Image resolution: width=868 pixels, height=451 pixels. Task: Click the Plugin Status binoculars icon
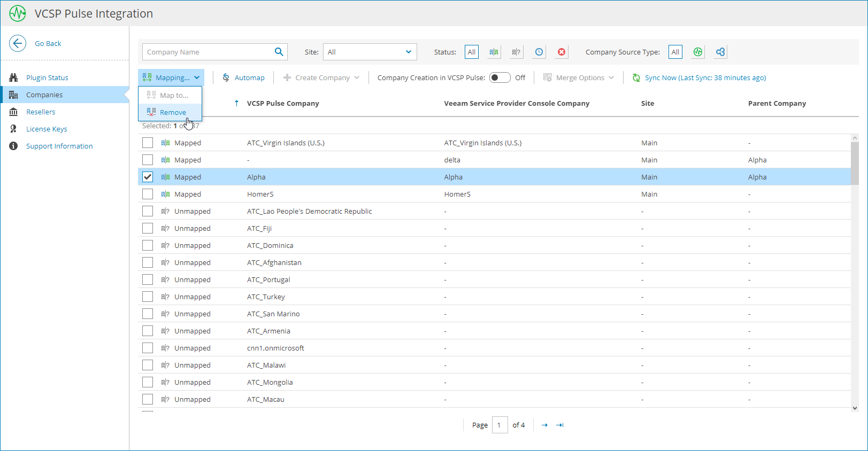[13, 77]
